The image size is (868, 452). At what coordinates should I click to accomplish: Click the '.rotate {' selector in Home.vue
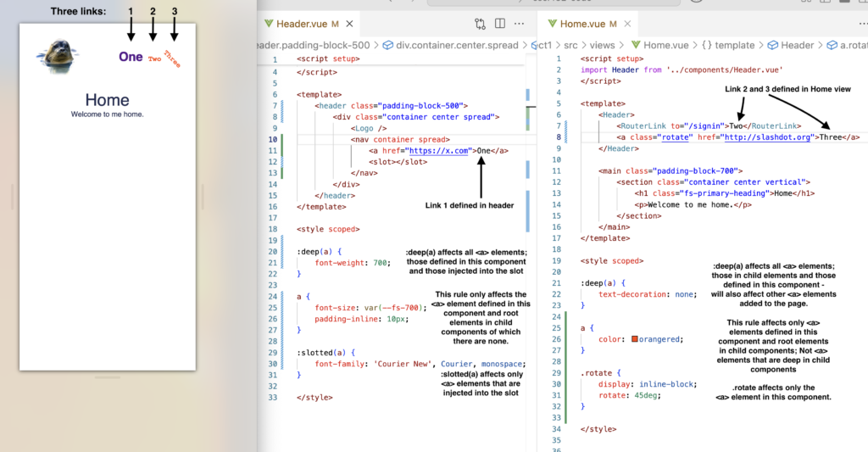tap(601, 373)
